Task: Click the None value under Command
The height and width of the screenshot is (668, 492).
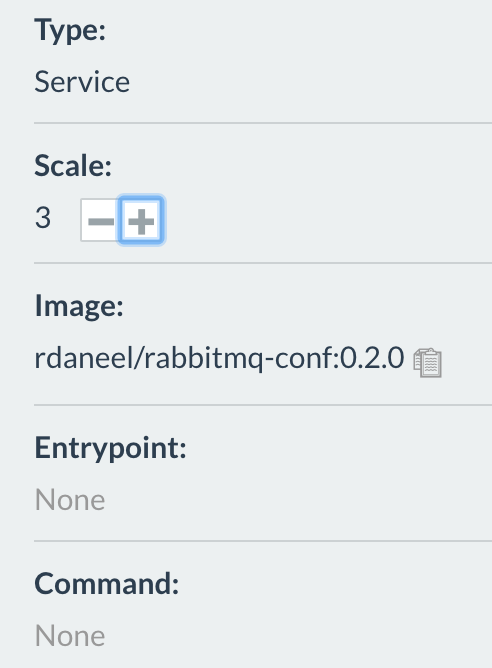Action: tap(70, 636)
